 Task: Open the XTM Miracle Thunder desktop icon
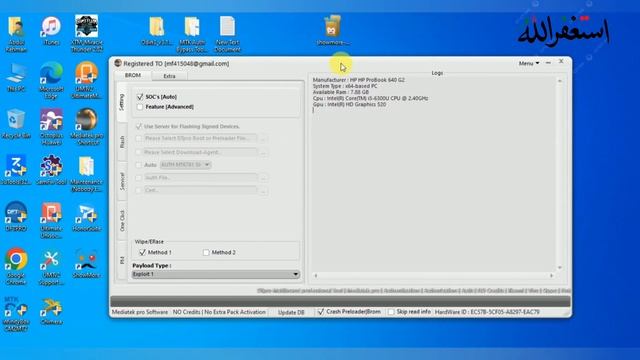tap(87, 34)
